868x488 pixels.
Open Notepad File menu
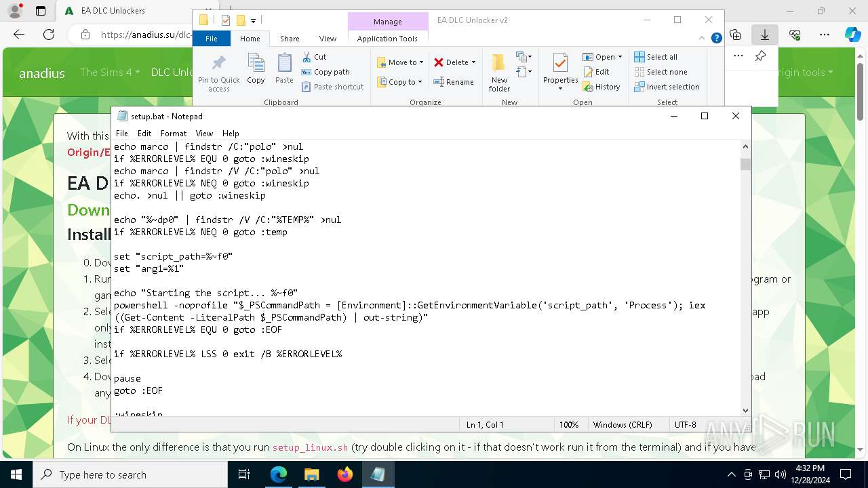click(x=121, y=134)
